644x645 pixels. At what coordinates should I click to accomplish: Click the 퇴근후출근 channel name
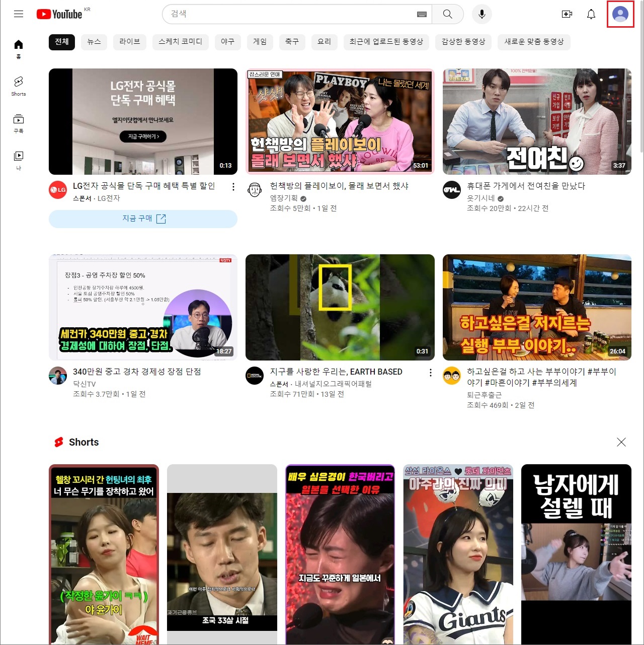click(484, 395)
